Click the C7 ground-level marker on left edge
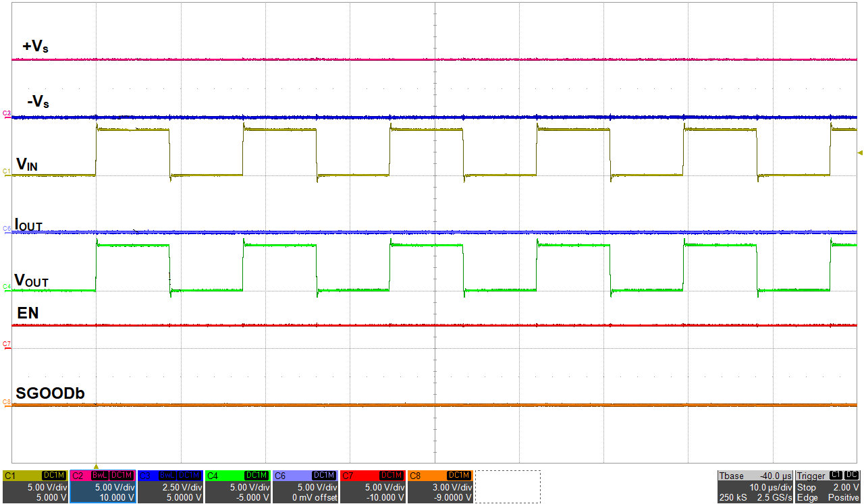 point(6,344)
